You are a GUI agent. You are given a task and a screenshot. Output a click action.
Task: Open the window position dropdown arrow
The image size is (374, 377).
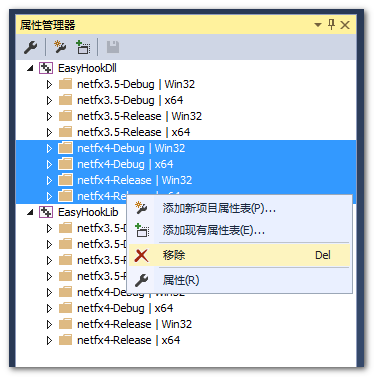(x=318, y=25)
